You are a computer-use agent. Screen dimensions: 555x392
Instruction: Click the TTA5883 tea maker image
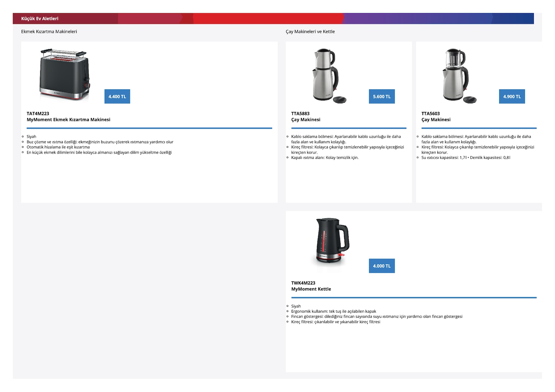click(x=329, y=76)
